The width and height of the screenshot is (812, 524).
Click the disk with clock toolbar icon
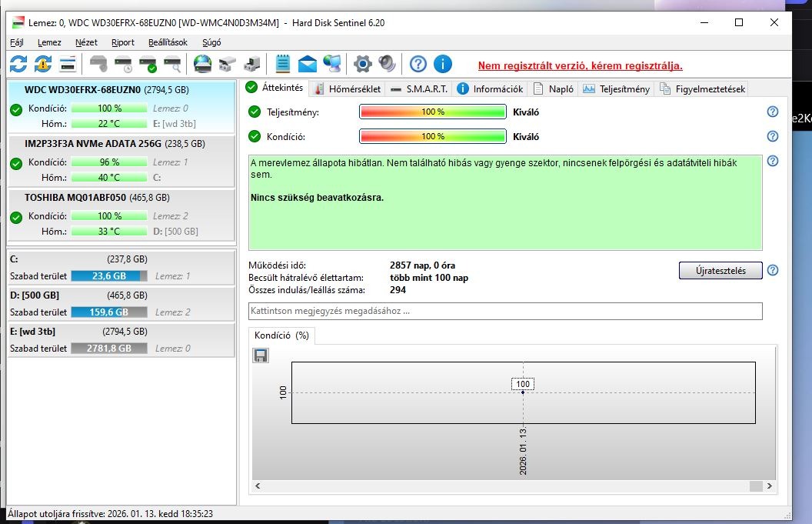click(x=123, y=65)
